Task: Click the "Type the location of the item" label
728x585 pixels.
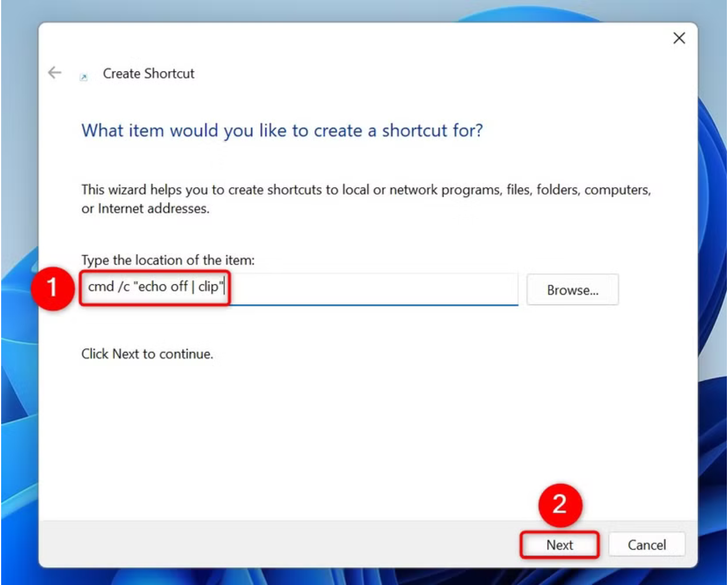Action: pyautogui.click(x=168, y=260)
